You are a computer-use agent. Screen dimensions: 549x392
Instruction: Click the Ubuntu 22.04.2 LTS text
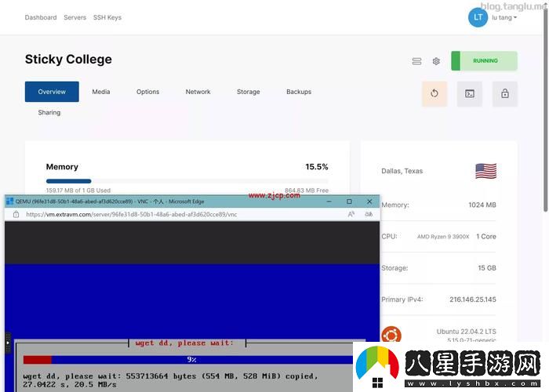tap(466, 331)
